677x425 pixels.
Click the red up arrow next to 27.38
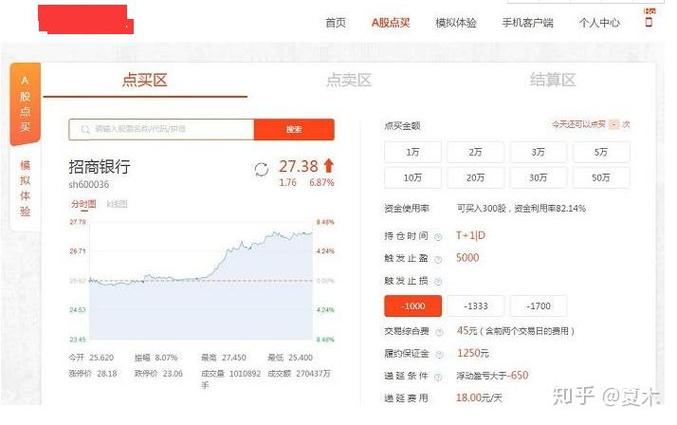[329, 165]
